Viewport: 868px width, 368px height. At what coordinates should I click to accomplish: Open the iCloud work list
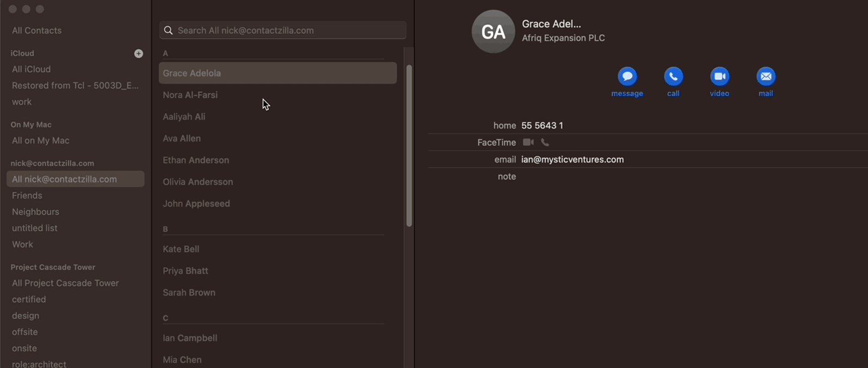[x=22, y=101]
